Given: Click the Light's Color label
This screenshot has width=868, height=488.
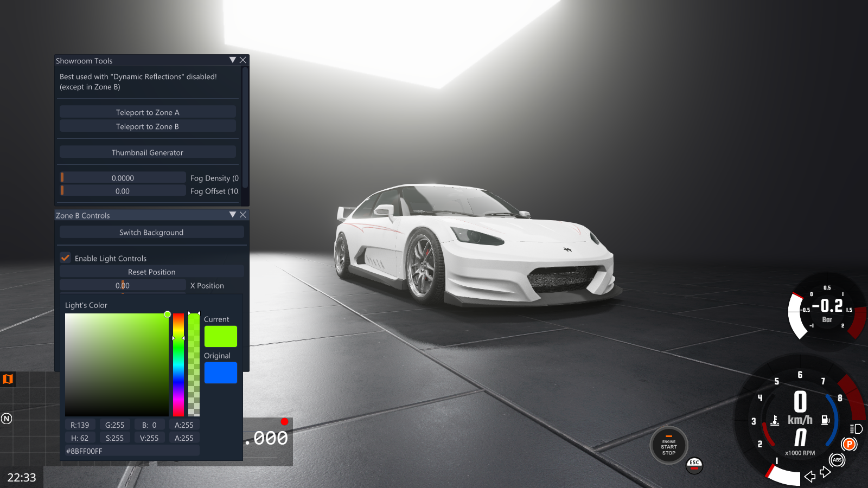Looking at the screenshot, I should coord(86,305).
